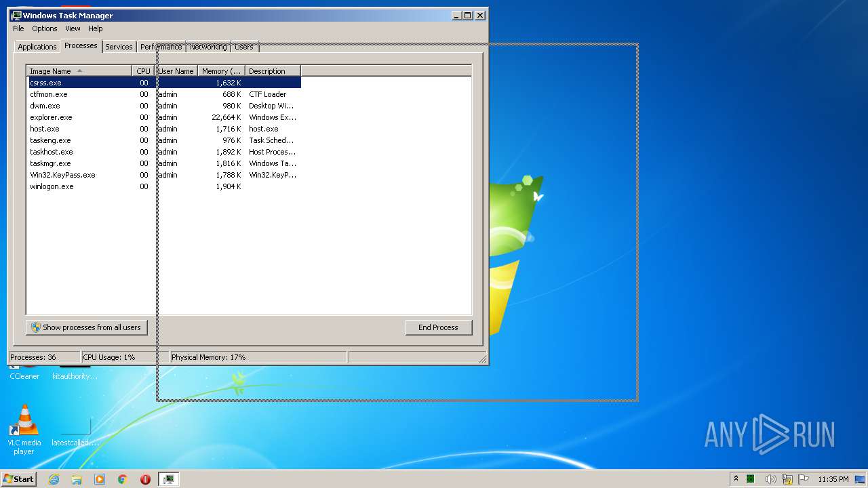Sort by Memory column header
868x488 pixels.
(x=221, y=71)
